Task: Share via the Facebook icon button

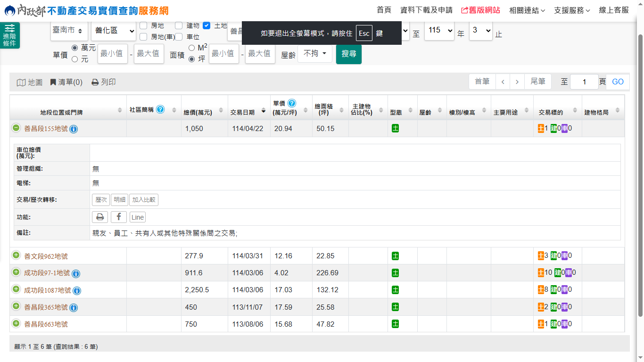Action: pyautogui.click(x=119, y=217)
